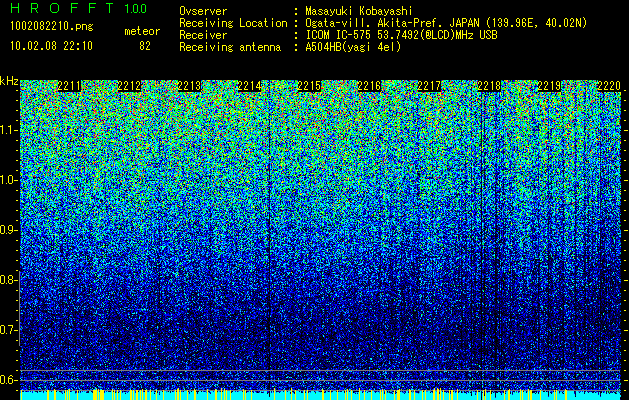
Task: Click the 0.6 frequency axis label
Action: tap(8, 380)
